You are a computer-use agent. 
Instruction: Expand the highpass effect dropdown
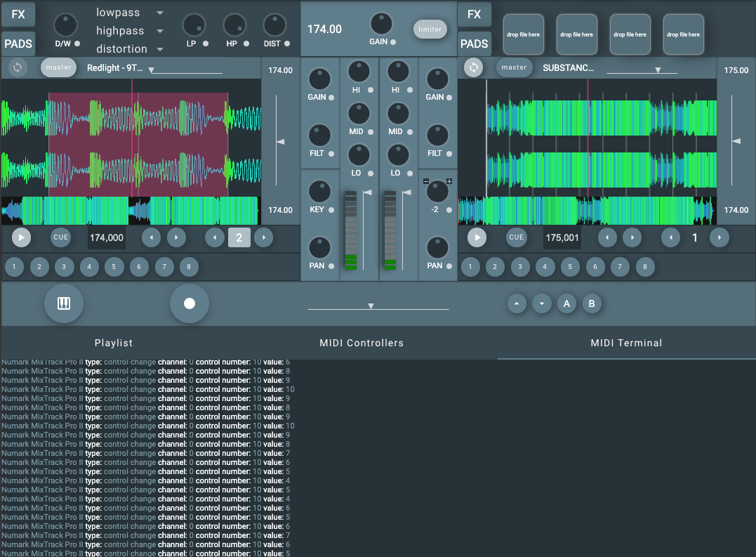coord(160,31)
